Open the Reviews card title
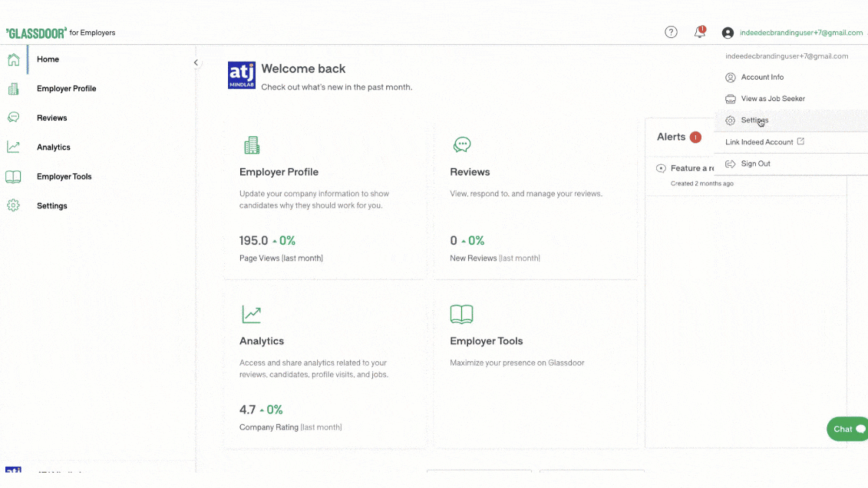Image resolution: width=868 pixels, height=488 pixels. coord(470,172)
